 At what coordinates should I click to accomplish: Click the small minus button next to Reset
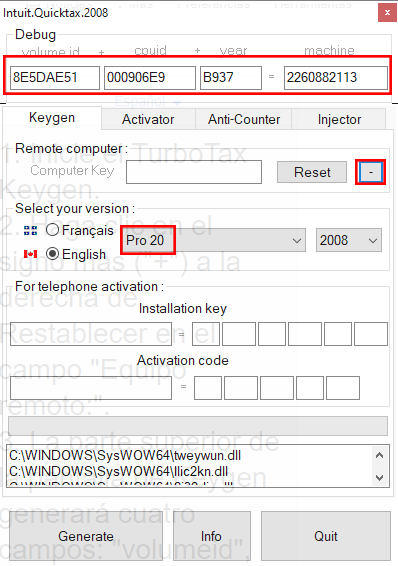point(371,172)
